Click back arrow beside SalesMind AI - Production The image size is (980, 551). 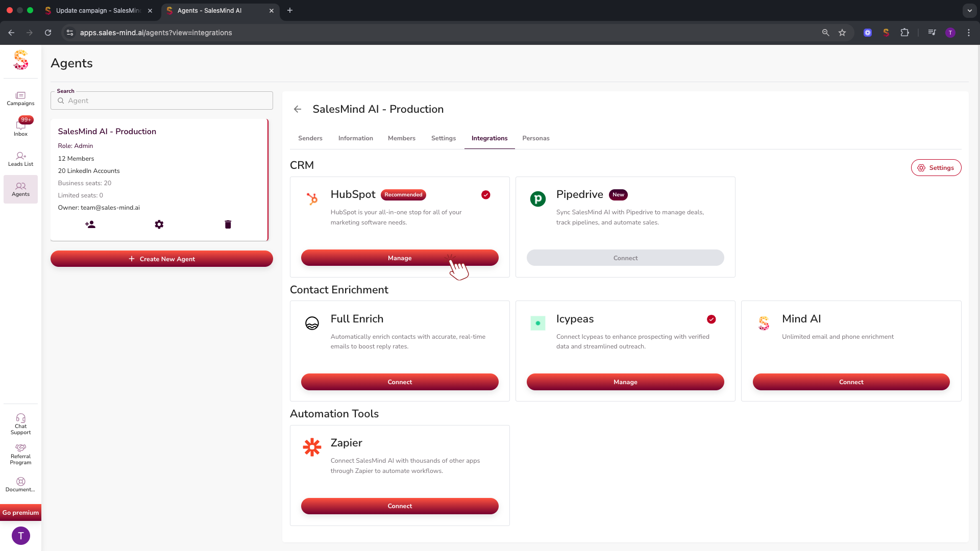tap(298, 109)
